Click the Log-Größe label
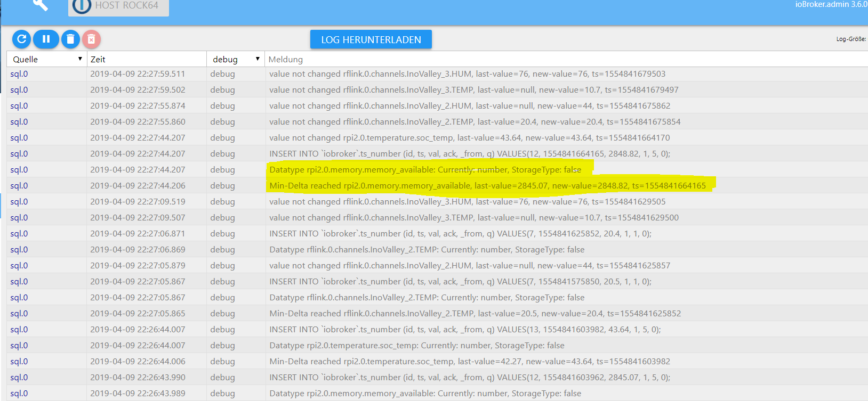 [x=851, y=39]
